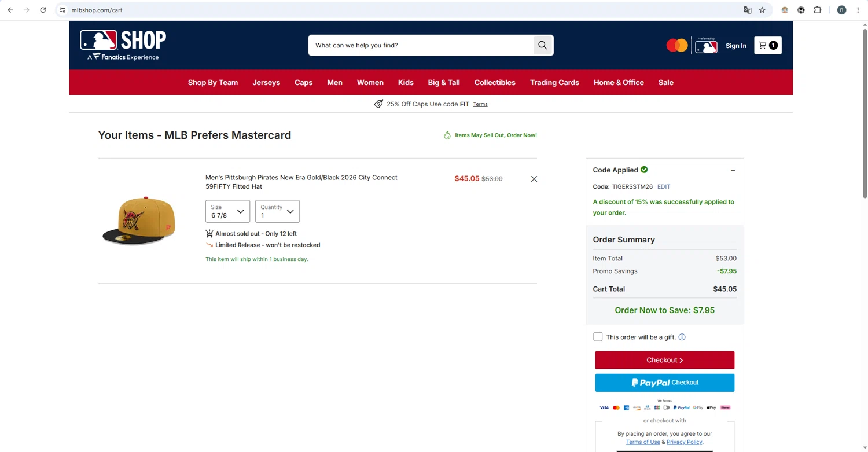Open the Shop By Team menu
The image size is (868, 452).
click(x=213, y=83)
